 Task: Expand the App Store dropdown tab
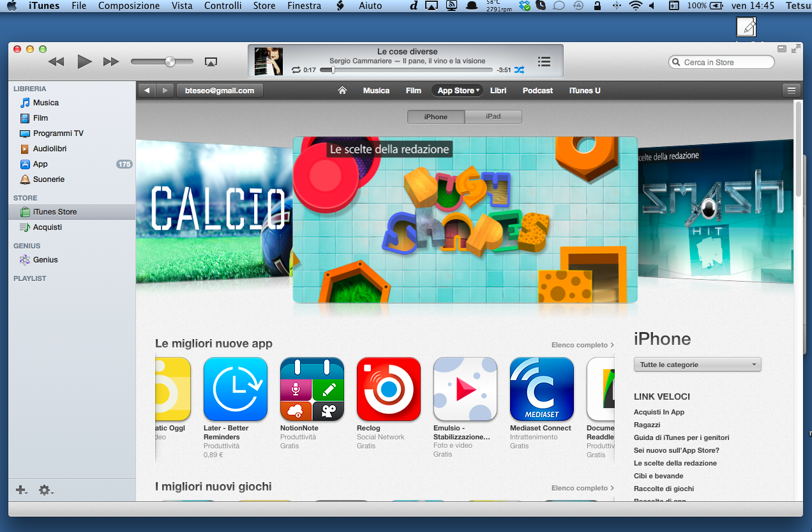point(457,91)
